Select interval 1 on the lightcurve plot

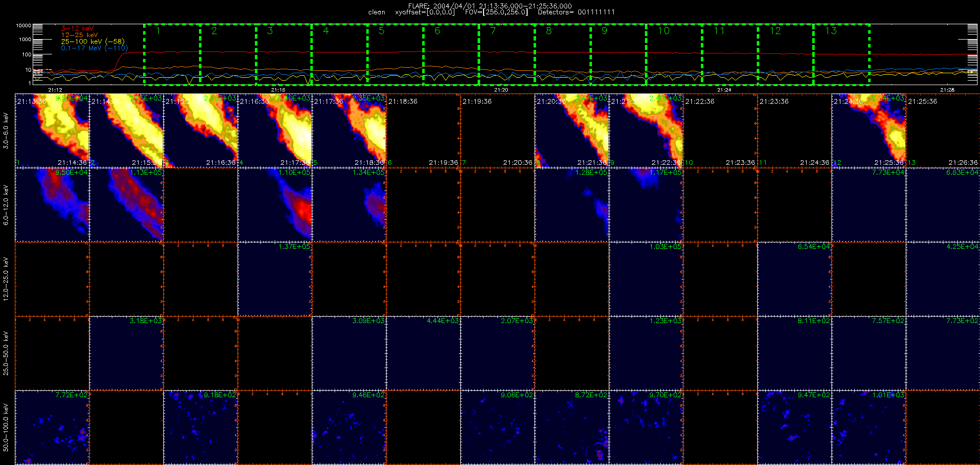pos(172,54)
